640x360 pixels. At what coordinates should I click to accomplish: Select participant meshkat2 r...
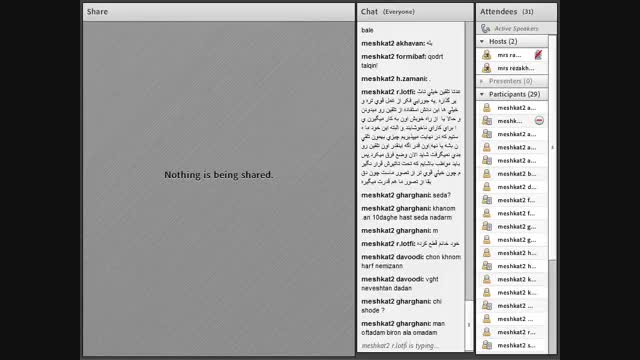516,332
